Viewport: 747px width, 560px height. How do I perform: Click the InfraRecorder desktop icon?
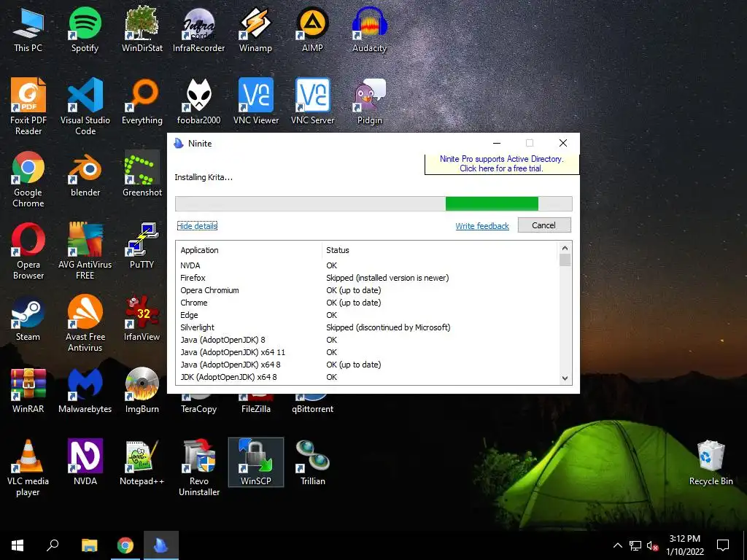tap(198, 29)
